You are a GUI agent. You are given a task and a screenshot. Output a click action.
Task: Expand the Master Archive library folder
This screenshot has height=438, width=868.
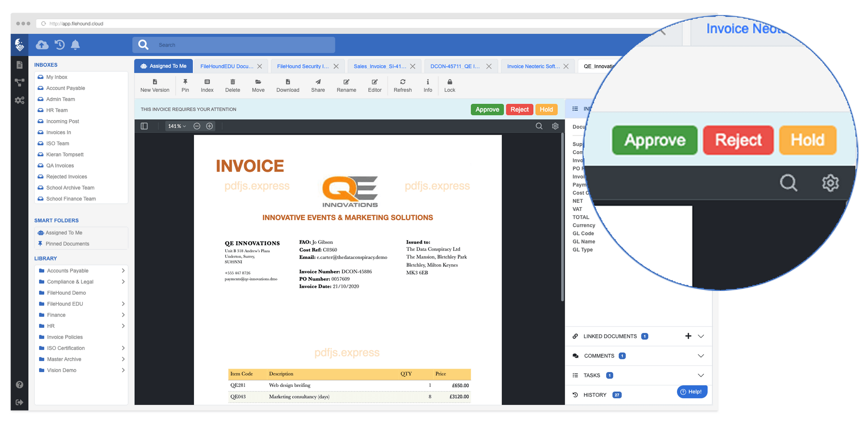(x=124, y=359)
